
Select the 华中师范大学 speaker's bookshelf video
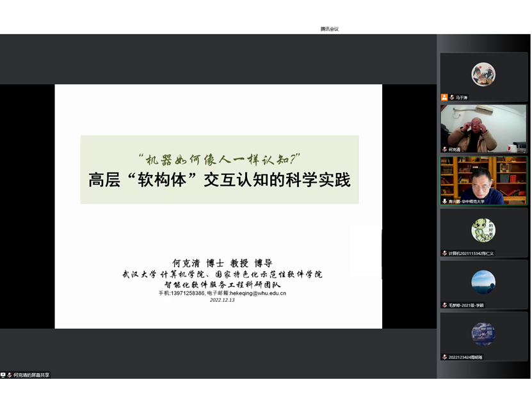point(483,178)
